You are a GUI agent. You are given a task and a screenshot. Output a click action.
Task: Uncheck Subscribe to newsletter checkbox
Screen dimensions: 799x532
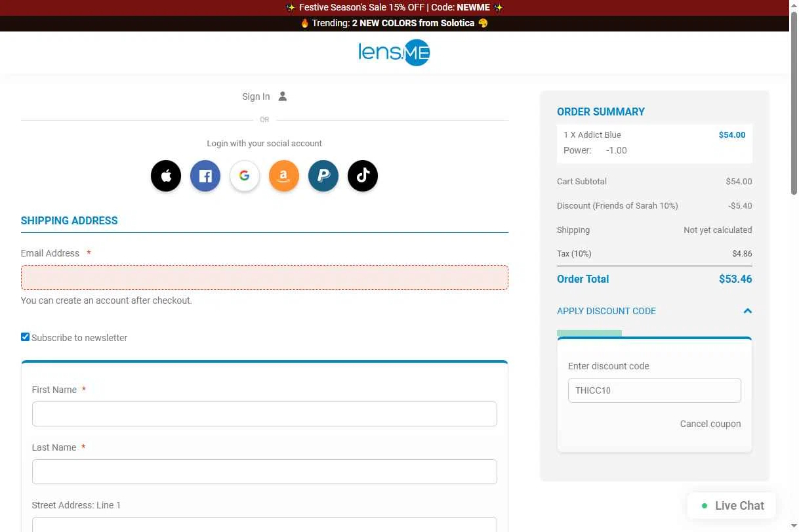pyautogui.click(x=25, y=337)
